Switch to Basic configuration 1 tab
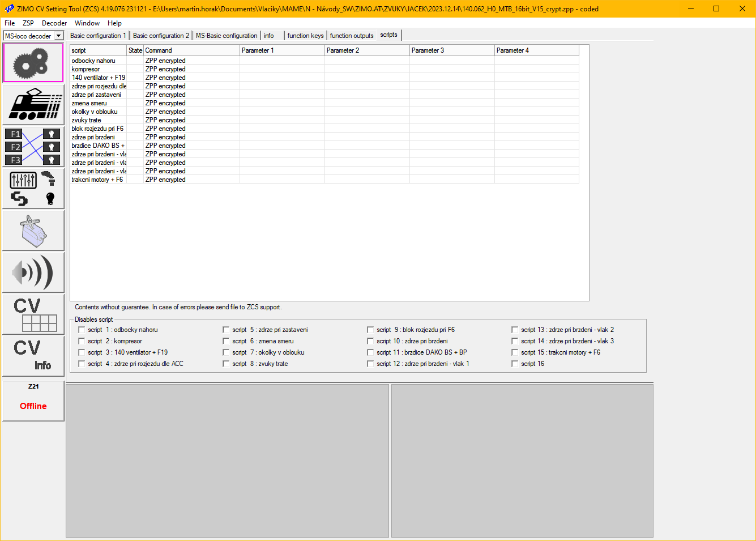 pos(98,36)
